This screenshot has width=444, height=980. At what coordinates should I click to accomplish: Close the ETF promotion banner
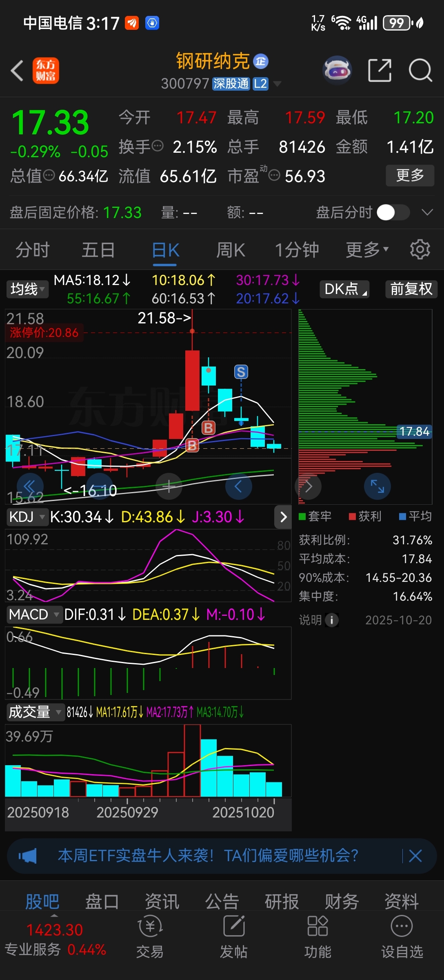[x=415, y=855]
